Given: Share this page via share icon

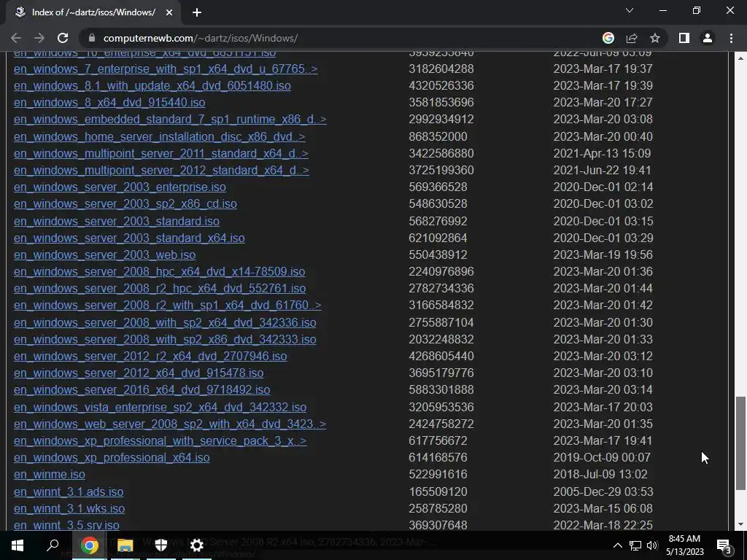Looking at the screenshot, I should tap(632, 38).
